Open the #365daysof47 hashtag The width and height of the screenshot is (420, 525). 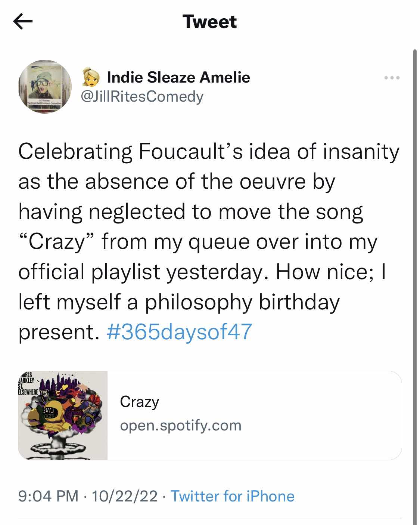coord(179,332)
